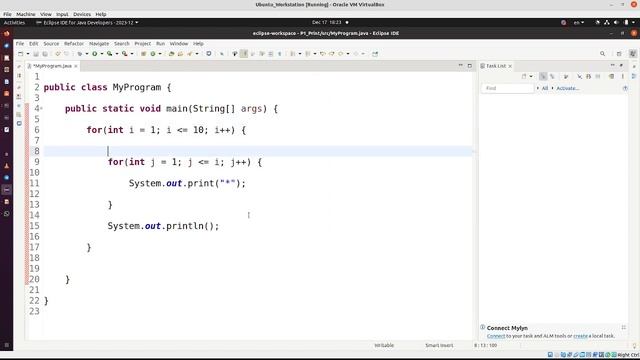640x360 pixels.
Task: Click the Connect link in Mylyn panel
Action: pos(496,336)
